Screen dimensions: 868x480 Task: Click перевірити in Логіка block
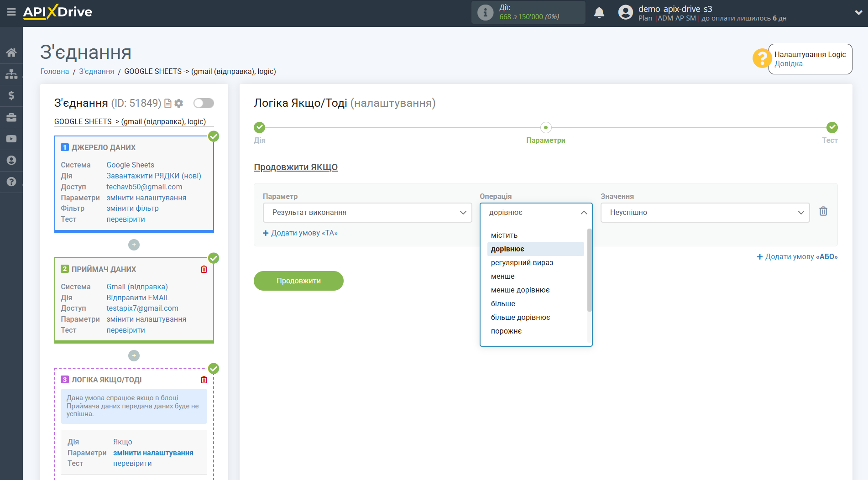tap(132, 464)
